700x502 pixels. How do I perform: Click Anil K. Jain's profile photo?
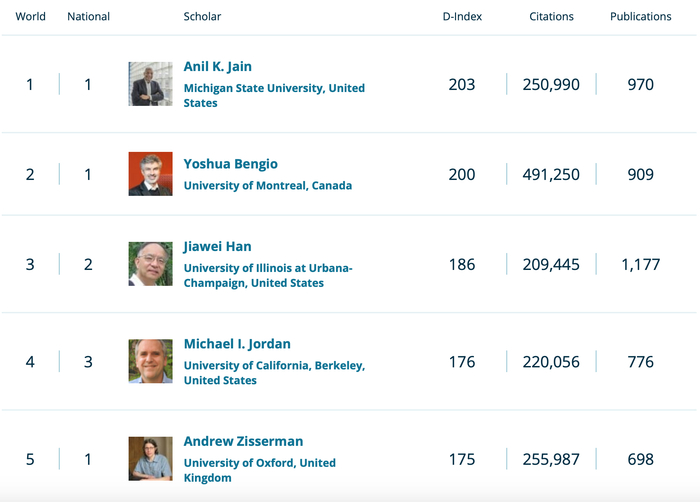point(150,84)
